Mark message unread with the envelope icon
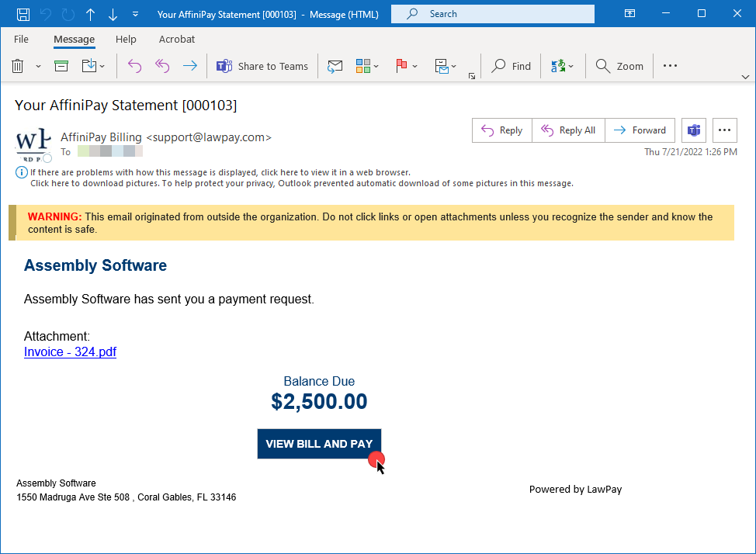This screenshot has height=554, width=756. point(335,66)
